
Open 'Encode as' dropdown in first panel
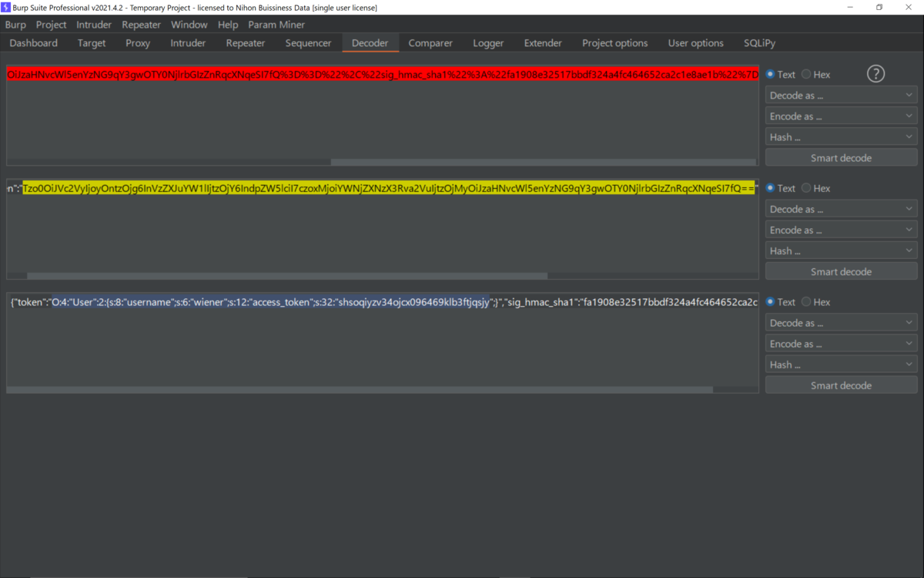[841, 116]
